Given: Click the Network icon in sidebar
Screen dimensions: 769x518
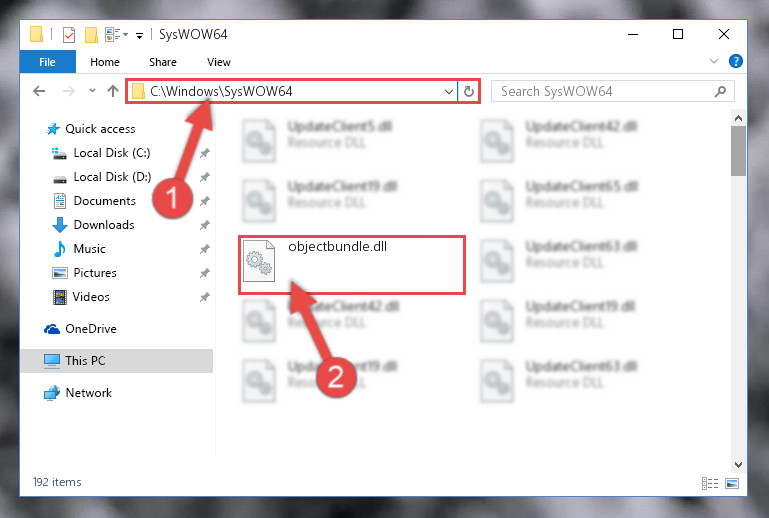Looking at the screenshot, I should [52, 393].
